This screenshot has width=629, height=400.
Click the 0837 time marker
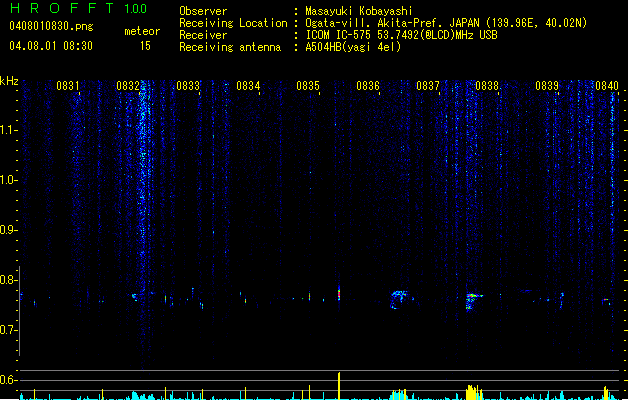428,85
